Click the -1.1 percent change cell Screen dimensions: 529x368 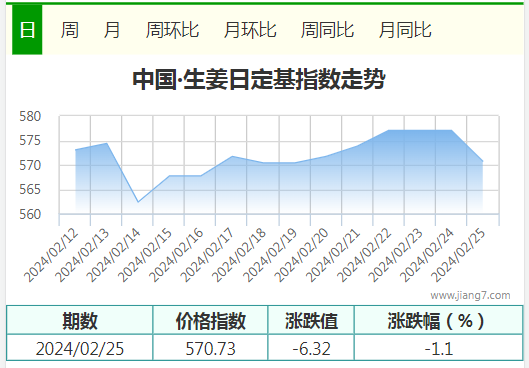(x=439, y=348)
